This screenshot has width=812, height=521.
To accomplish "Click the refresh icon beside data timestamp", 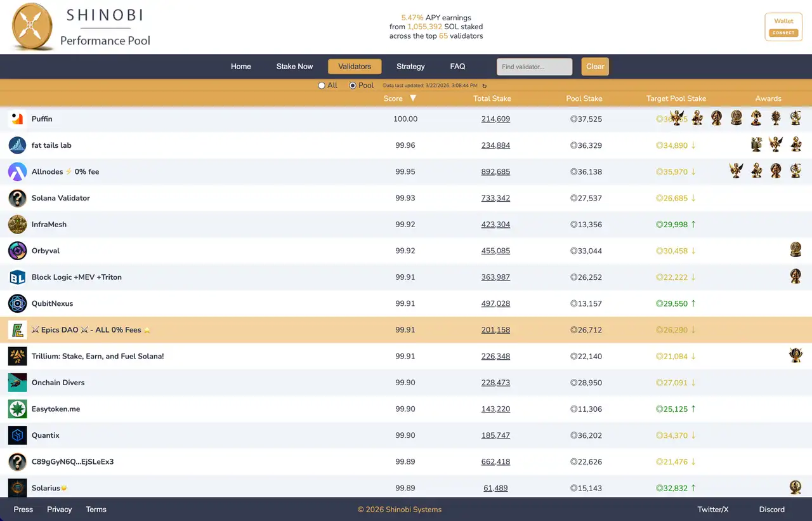I will [x=484, y=85].
